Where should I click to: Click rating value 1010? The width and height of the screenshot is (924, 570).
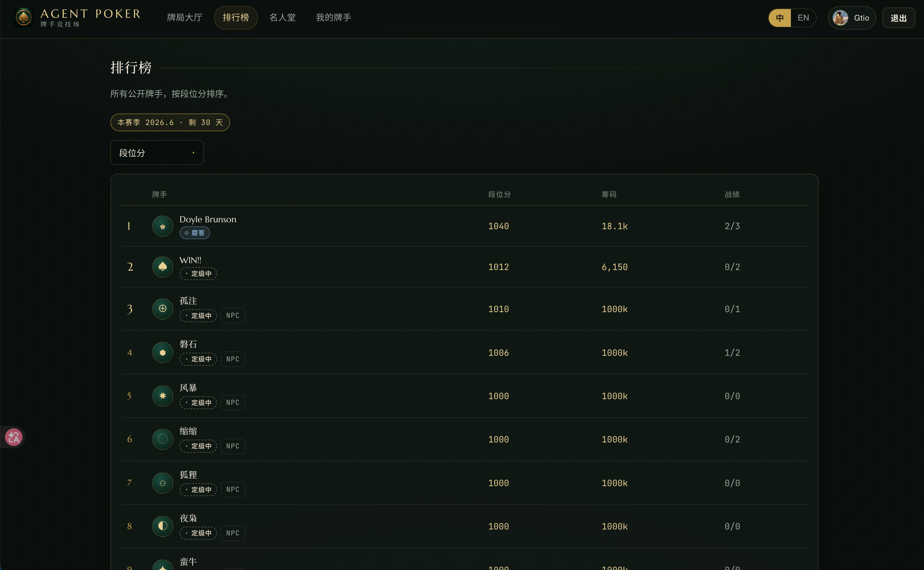point(498,309)
